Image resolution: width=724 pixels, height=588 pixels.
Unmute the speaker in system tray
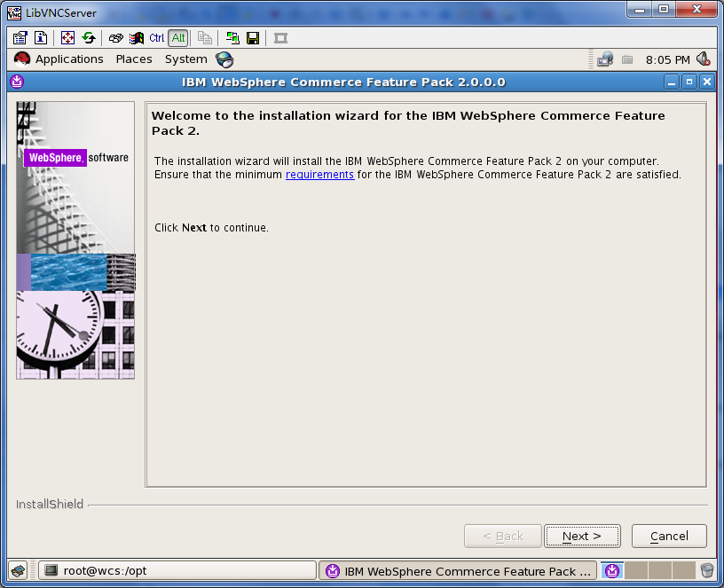pyautogui.click(x=703, y=59)
